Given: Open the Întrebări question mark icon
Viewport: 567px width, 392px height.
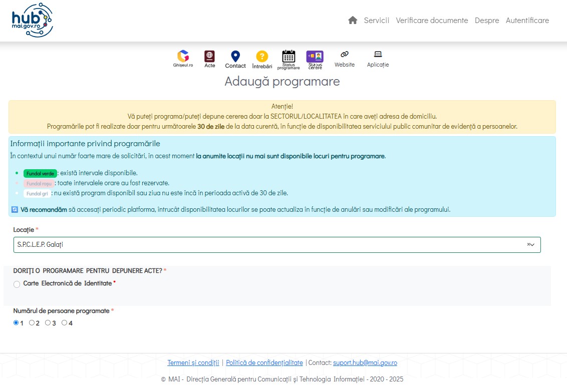Looking at the screenshot, I should point(262,60).
